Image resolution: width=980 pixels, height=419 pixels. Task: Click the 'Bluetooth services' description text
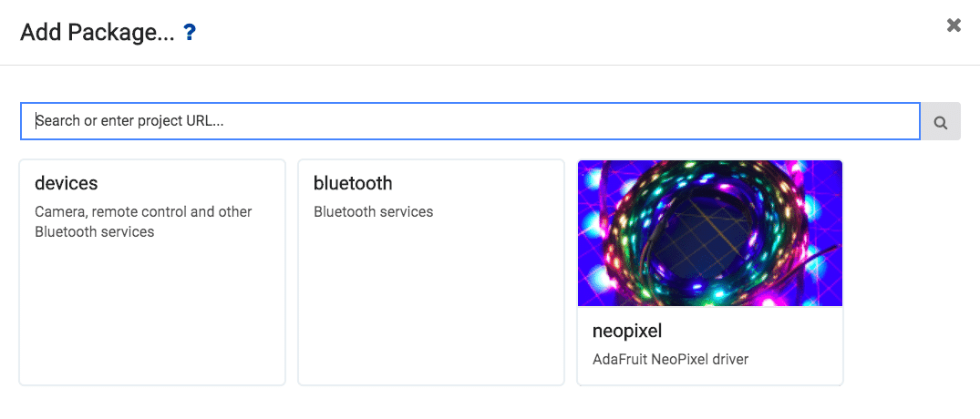[373, 212]
